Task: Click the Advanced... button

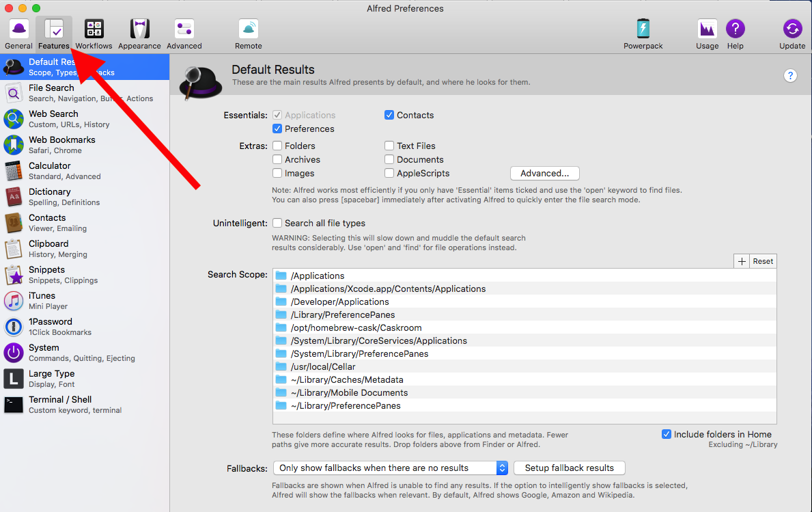Action: point(545,173)
